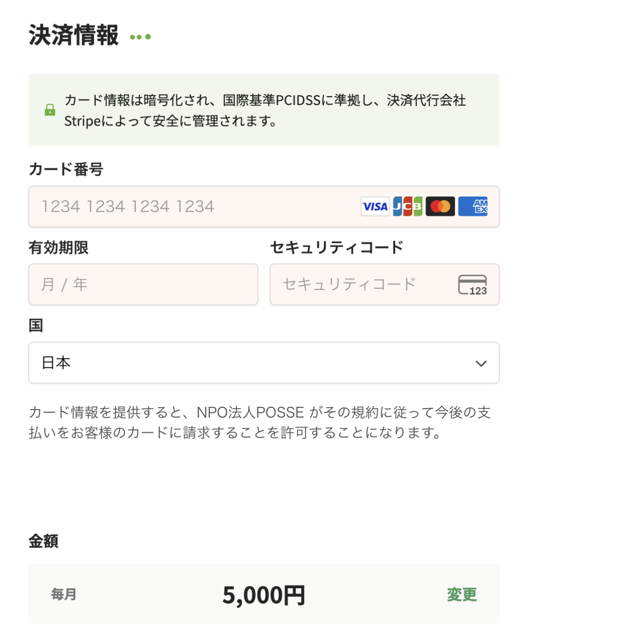The width and height of the screenshot is (644, 644).
Task: Click the green lock security icon
Action: coord(50,110)
